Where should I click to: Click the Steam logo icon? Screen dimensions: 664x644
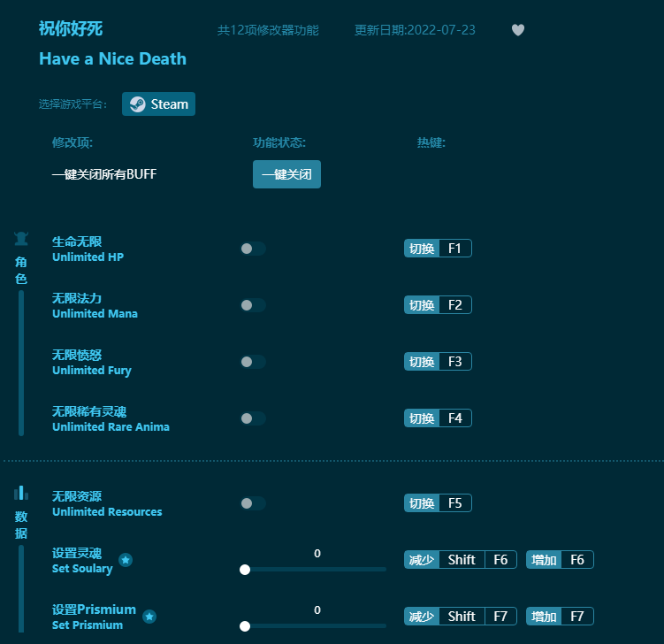(x=138, y=104)
